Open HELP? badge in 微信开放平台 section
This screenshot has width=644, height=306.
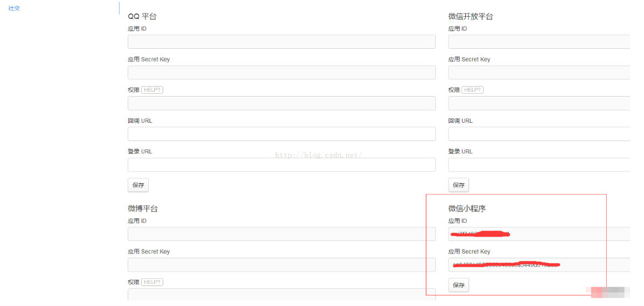pyautogui.click(x=472, y=90)
